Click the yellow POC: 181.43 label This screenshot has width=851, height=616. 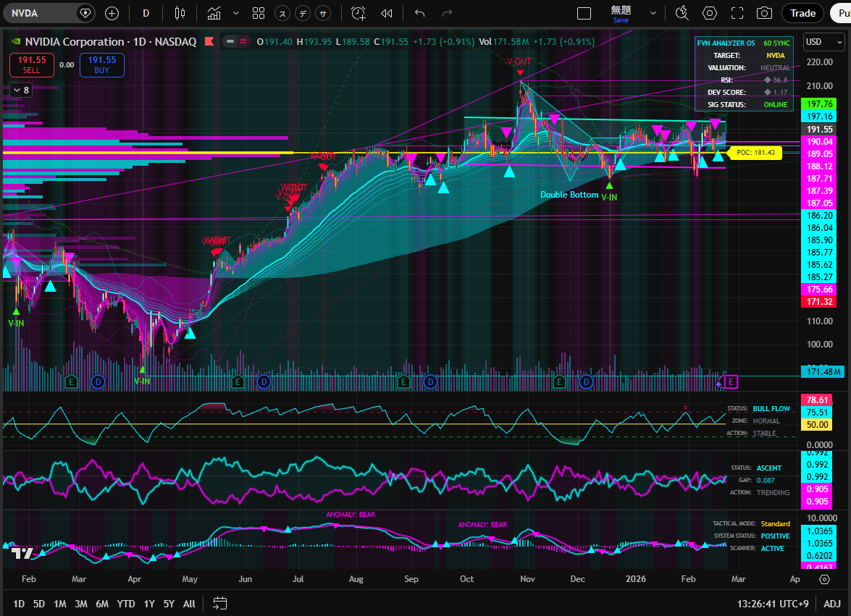[x=755, y=153]
